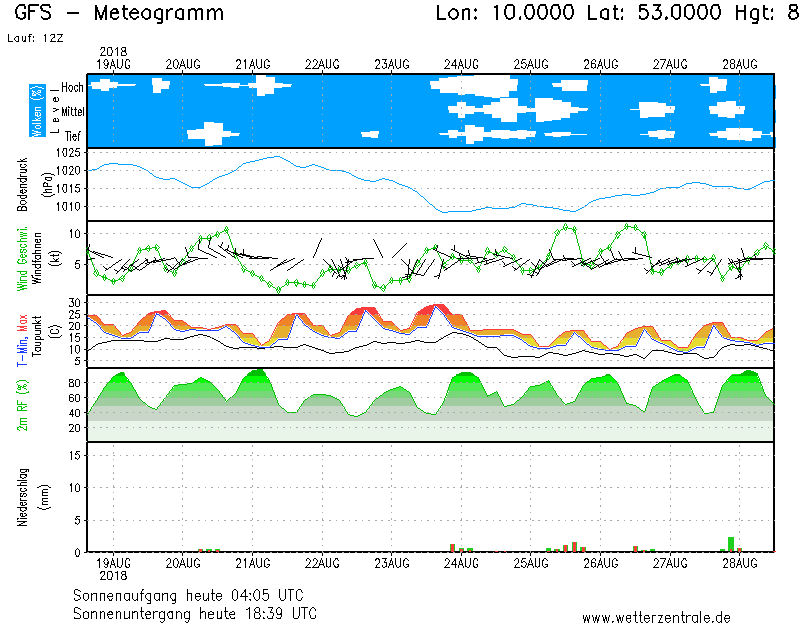This screenshot has height=625, width=800.
Task: Click the "Windfahnen" wind barb label
Action: [x=37, y=258]
